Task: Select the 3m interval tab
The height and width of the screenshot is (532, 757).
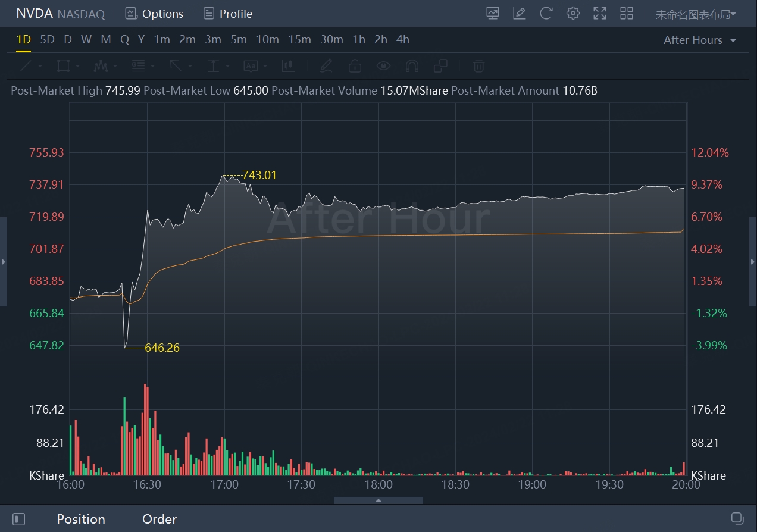Action: (213, 39)
